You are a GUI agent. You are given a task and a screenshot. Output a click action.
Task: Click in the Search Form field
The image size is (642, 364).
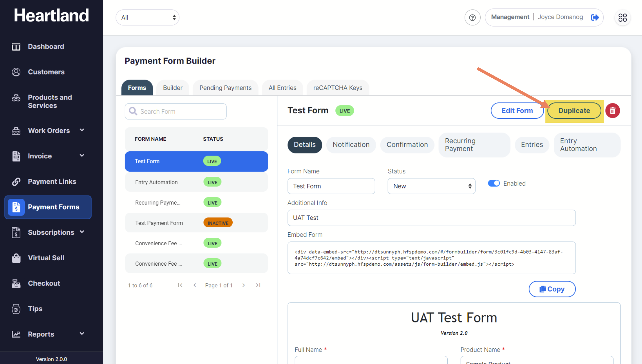coord(176,111)
